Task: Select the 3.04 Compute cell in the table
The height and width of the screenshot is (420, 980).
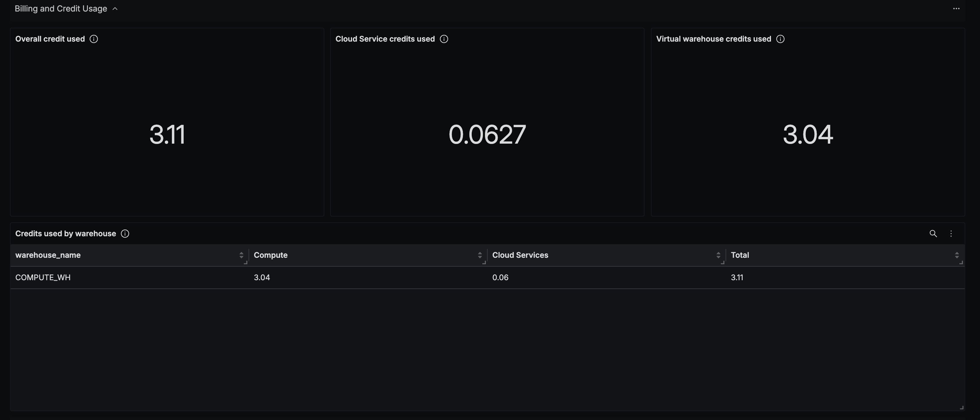Action: tap(262, 277)
